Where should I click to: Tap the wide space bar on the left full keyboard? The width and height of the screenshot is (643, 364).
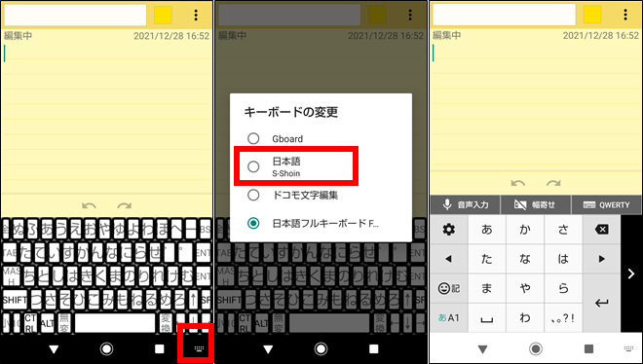pyautogui.click(x=115, y=323)
